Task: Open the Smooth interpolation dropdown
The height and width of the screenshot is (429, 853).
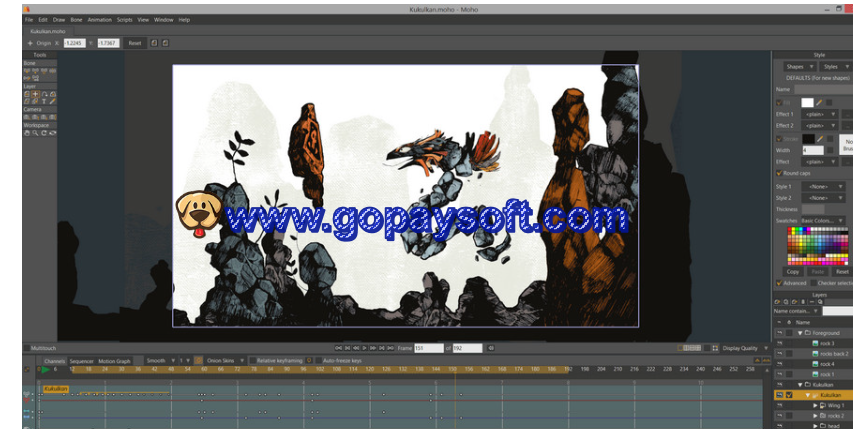Action: 160,360
